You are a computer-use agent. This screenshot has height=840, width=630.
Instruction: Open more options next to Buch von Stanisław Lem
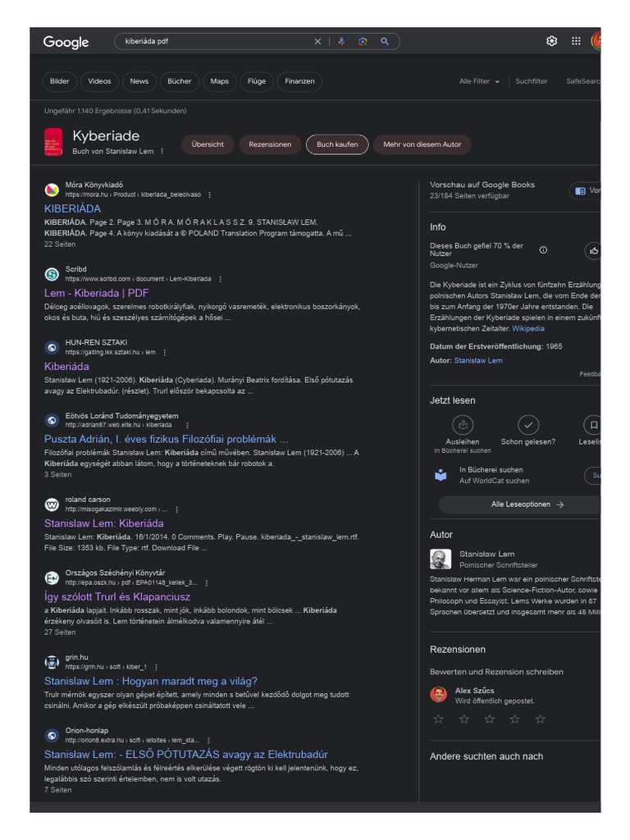pos(162,152)
